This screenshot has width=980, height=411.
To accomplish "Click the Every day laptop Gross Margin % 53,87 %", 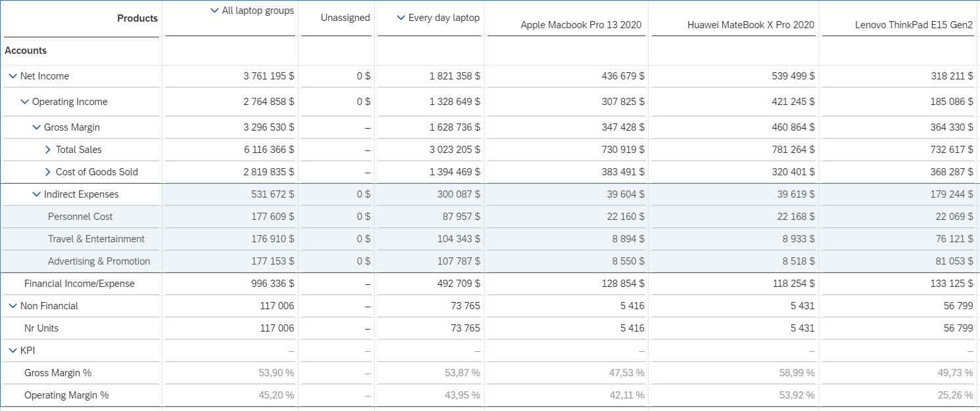I will pos(462,373).
